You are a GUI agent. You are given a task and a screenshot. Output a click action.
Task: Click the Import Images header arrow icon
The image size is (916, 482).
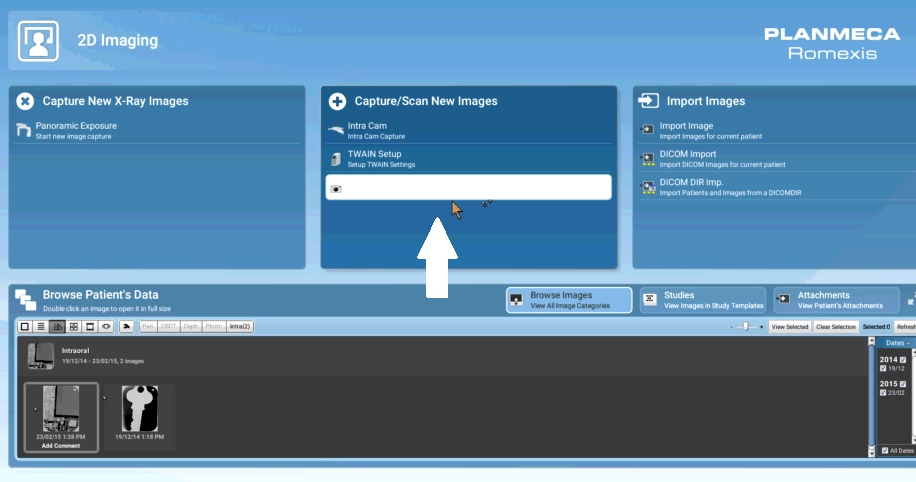click(x=648, y=100)
